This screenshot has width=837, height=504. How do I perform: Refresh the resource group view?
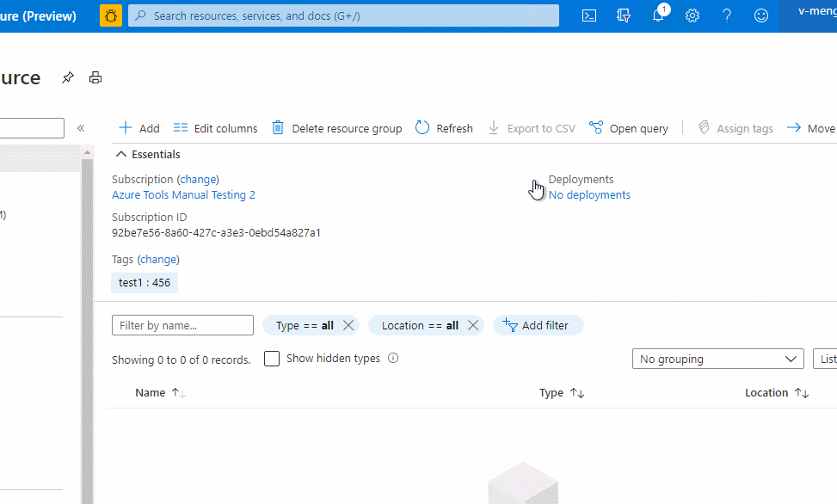pos(444,127)
